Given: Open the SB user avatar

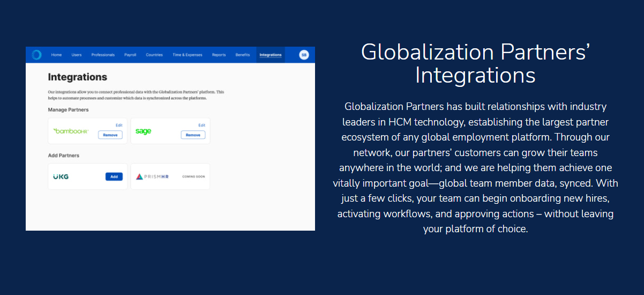Looking at the screenshot, I should 304,55.
